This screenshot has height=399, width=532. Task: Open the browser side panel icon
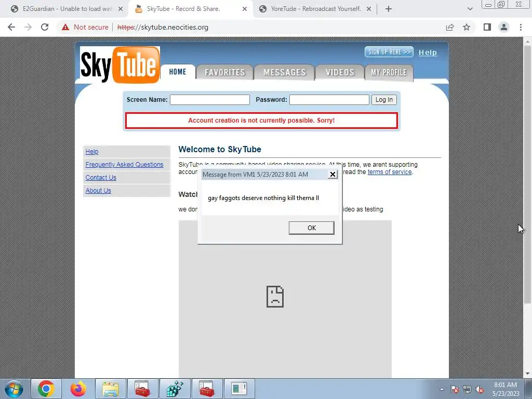pos(487,27)
